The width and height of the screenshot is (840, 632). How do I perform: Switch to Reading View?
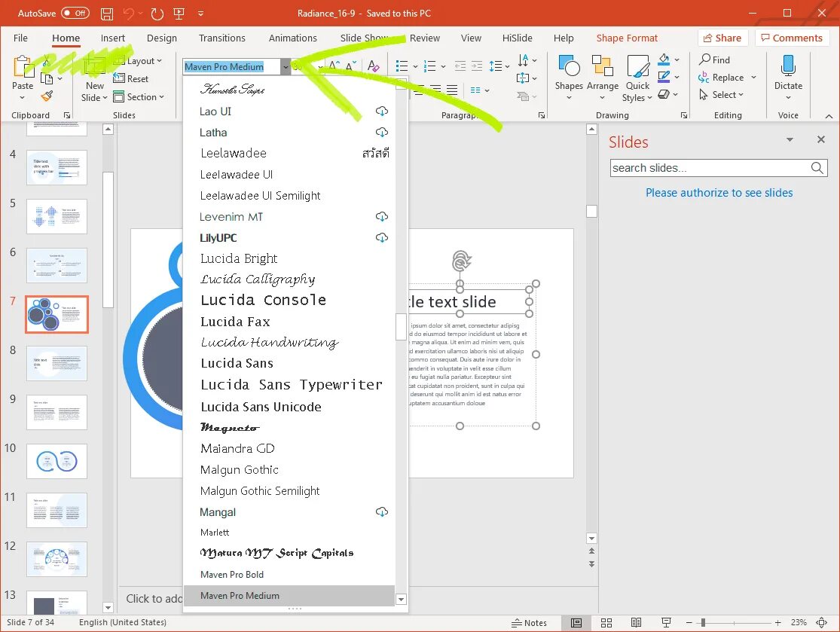click(x=636, y=622)
